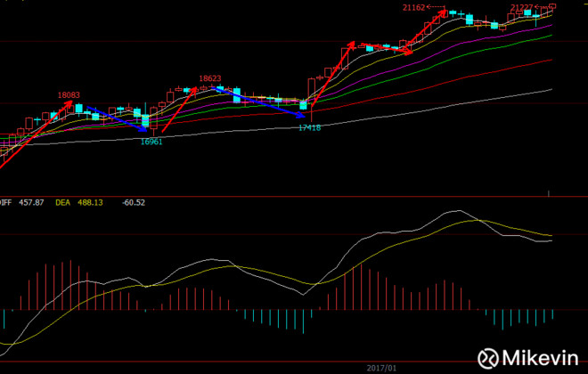Click the DIFF value 457.87

pos(31,203)
